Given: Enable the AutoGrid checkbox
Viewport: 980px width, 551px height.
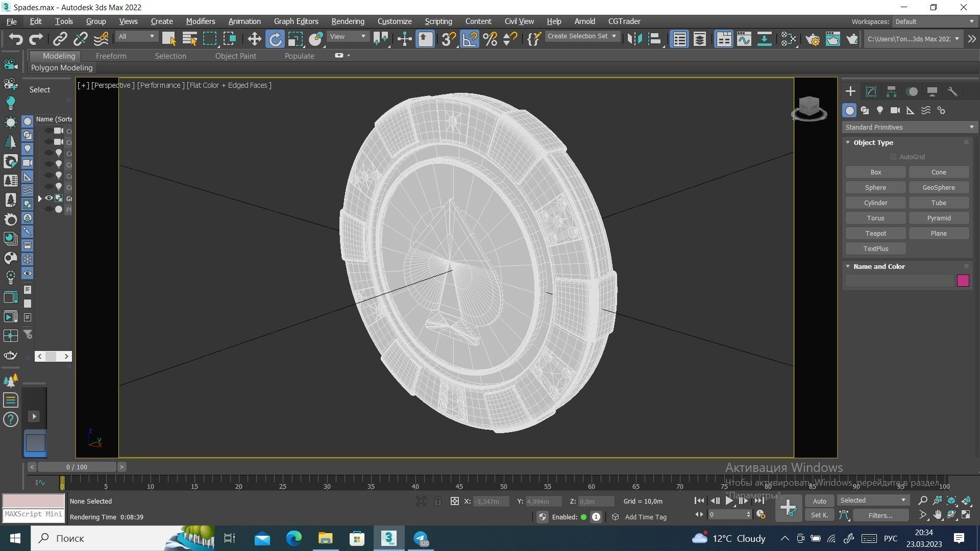Looking at the screenshot, I should (893, 157).
